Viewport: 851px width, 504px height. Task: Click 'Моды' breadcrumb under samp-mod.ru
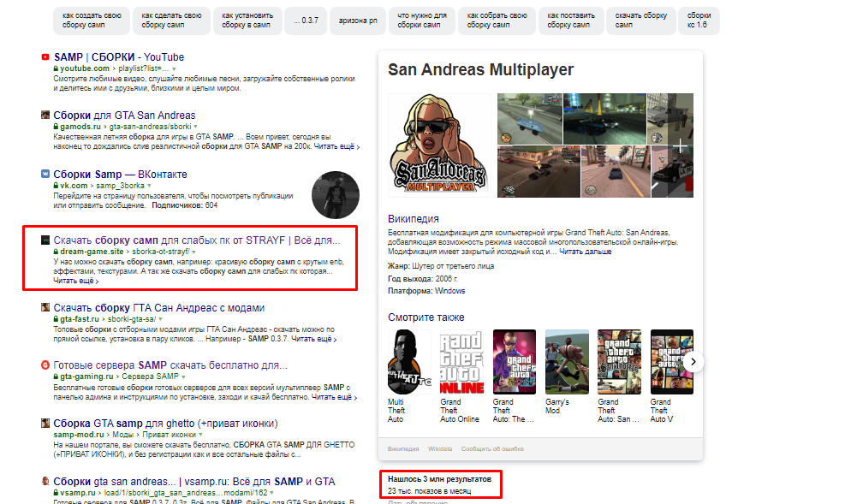point(122,435)
